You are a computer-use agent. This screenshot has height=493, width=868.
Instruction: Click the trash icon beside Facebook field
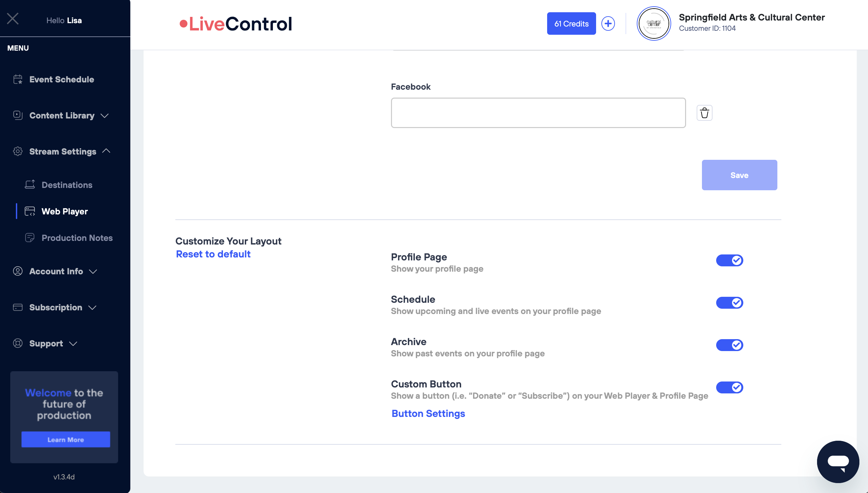tap(704, 113)
